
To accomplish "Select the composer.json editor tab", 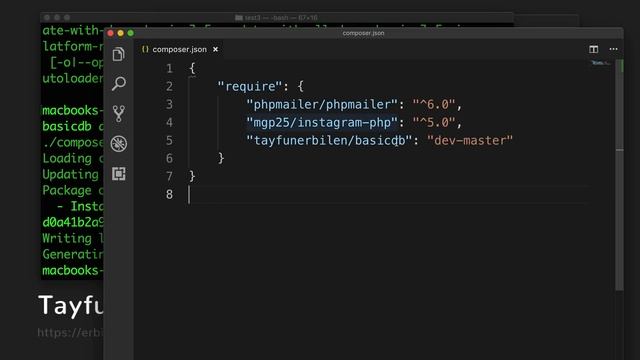I will (180, 49).
